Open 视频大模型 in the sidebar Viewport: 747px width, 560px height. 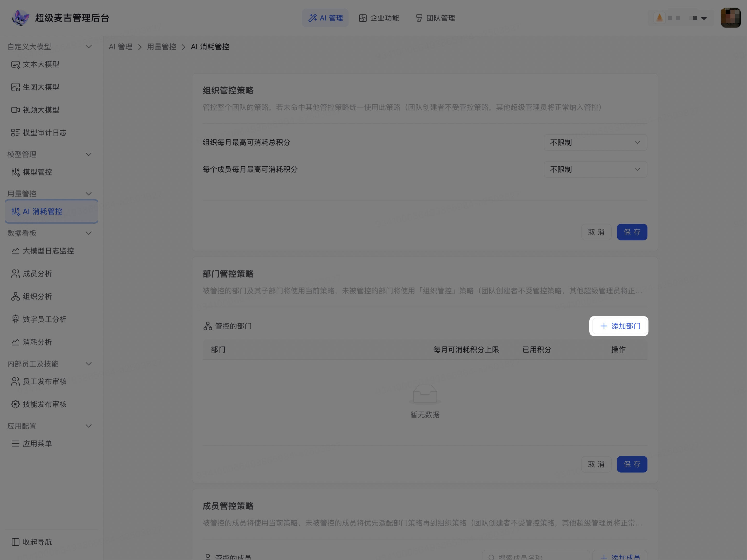[x=51, y=110]
